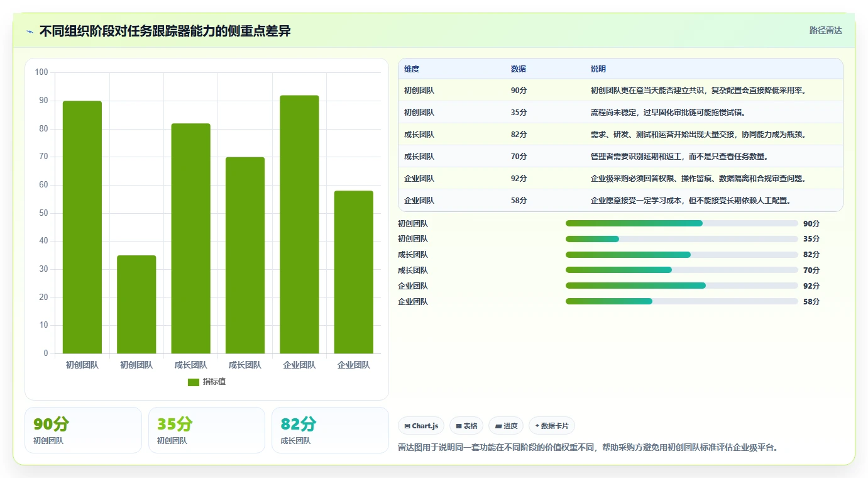Select the table description starting 需求、研发、测试和运营
The width and height of the screenshot is (868, 478).
pos(698,135)
